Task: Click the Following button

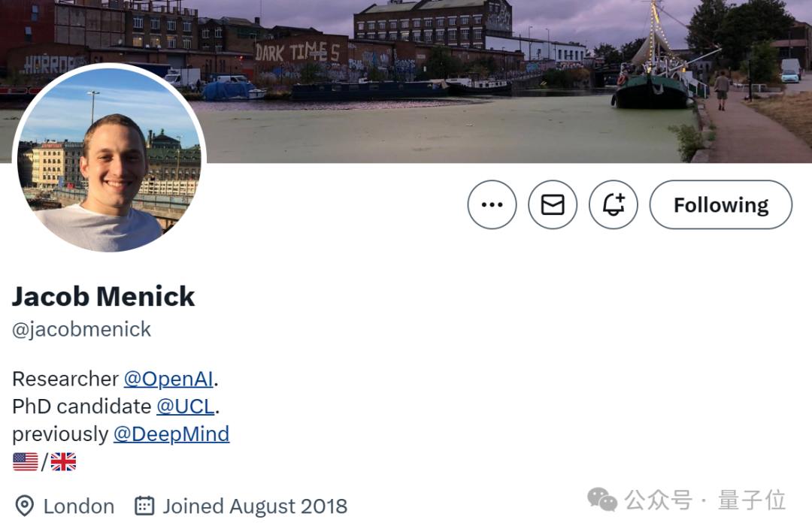Action: [x=720, y=204]
